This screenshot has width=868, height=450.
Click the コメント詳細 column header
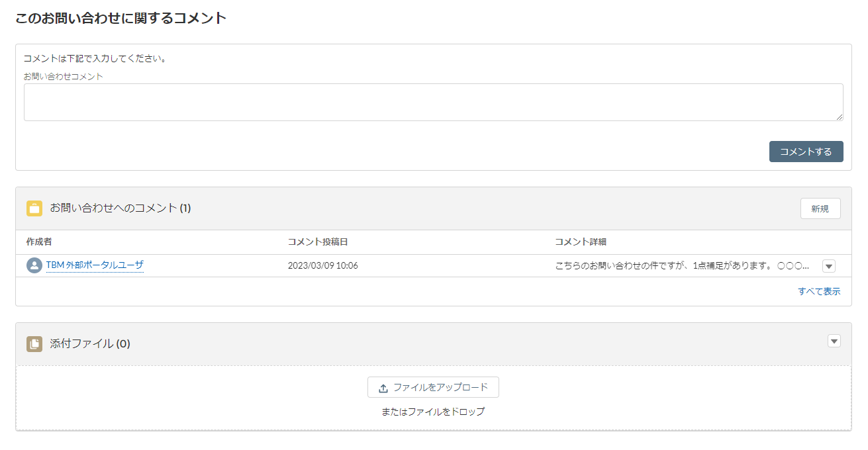[581, 242]
